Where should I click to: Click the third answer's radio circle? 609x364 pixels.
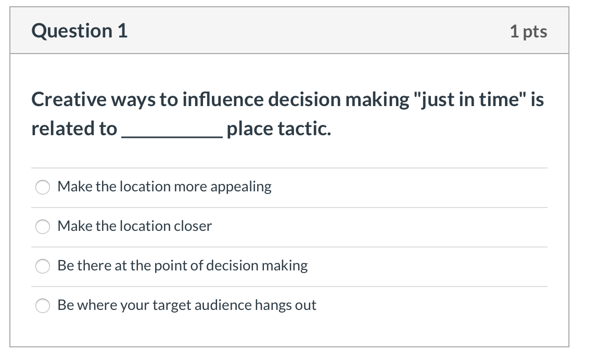(43, 266)
